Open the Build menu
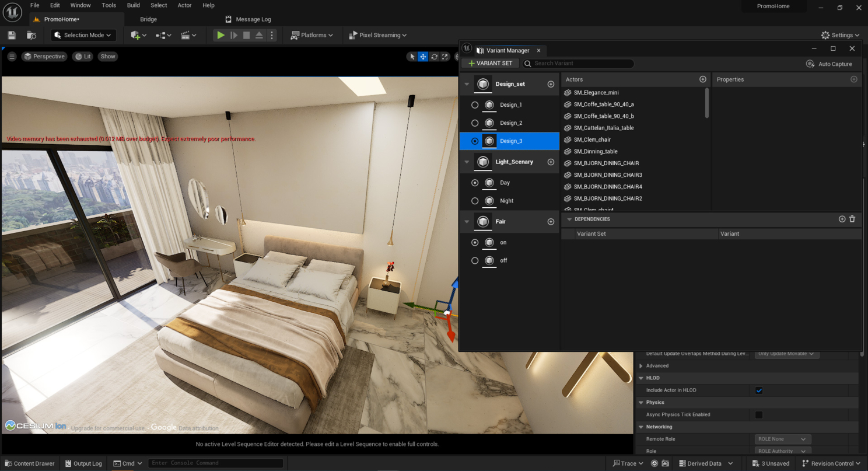Viewport: 868px width, 471px height. [x=133, y=5]
